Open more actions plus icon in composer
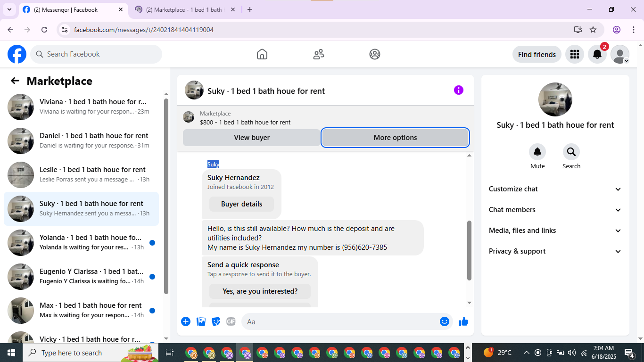This screenshot has width=644, height=362. [186, 321]
